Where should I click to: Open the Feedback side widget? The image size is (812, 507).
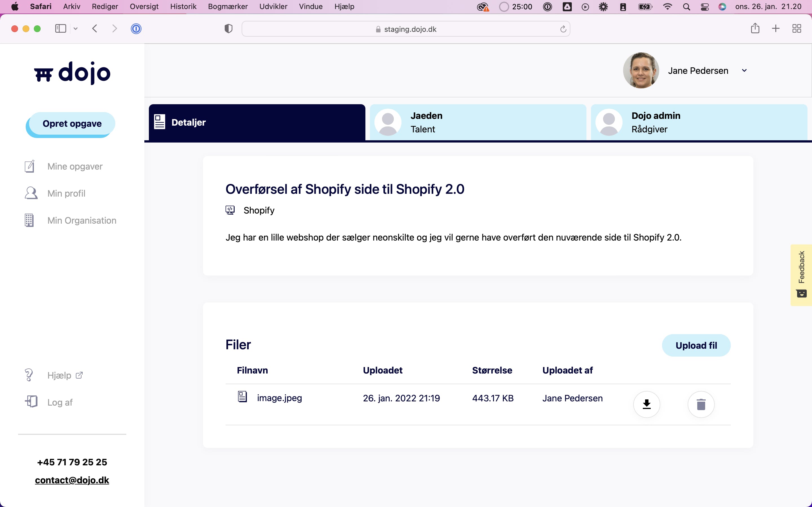(801, 275)
